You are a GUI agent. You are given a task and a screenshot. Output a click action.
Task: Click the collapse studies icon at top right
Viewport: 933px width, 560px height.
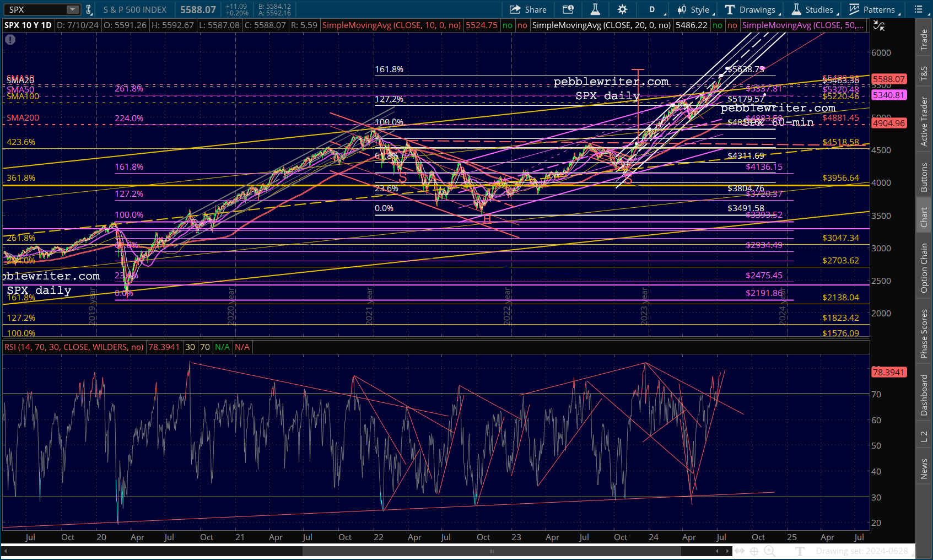[879, 25]
